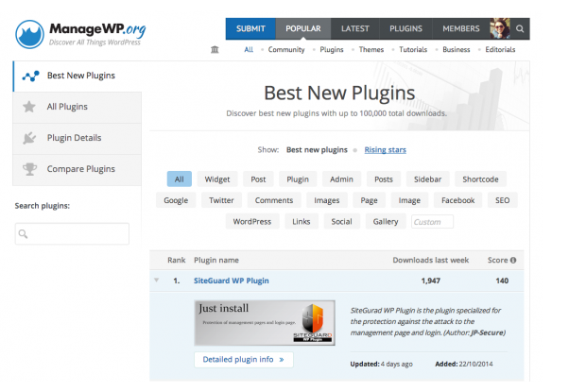Click the museum building icon beside All
The width and height of the screenshot is (569, 392).
[x=215, y=49]
